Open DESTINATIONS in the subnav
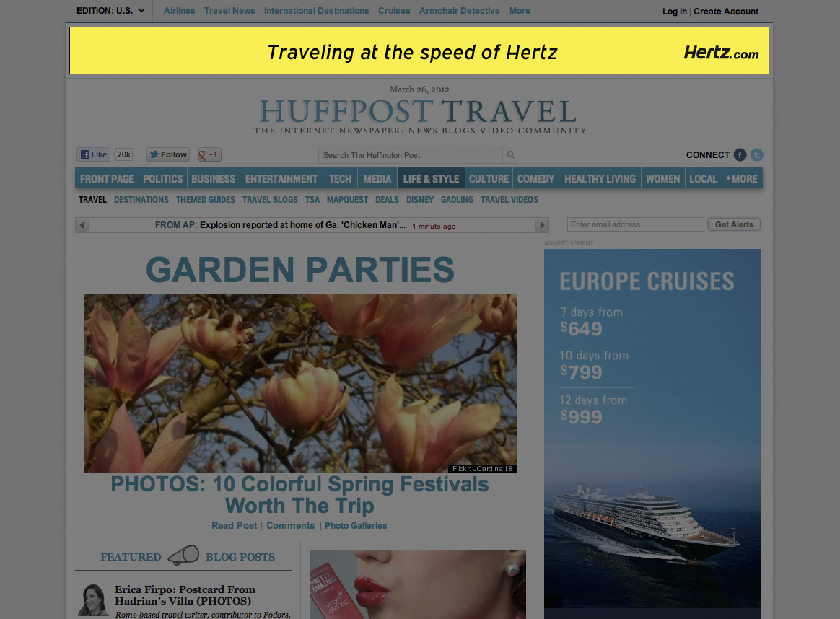 tap(141, 200)
